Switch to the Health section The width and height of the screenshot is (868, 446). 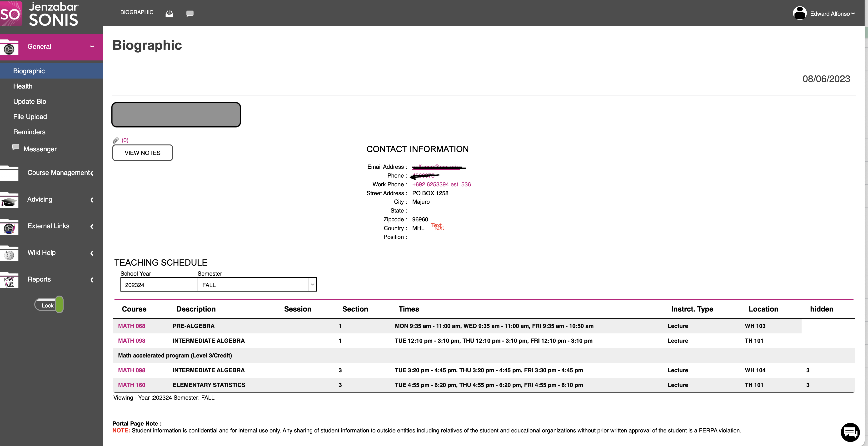23,86
